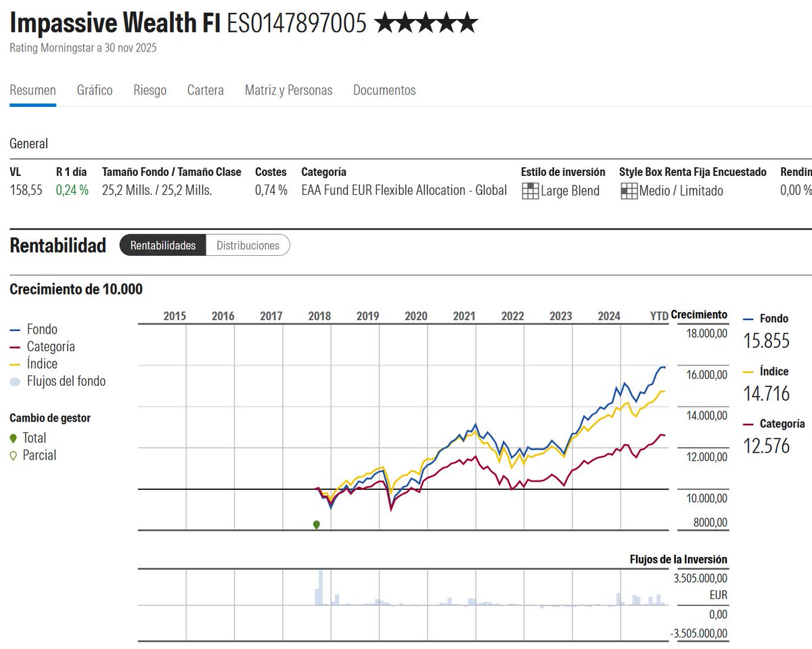Open the Resumen tab
Image resolution: width=812 pixels, height=649 pixels.
click(32, 90)
